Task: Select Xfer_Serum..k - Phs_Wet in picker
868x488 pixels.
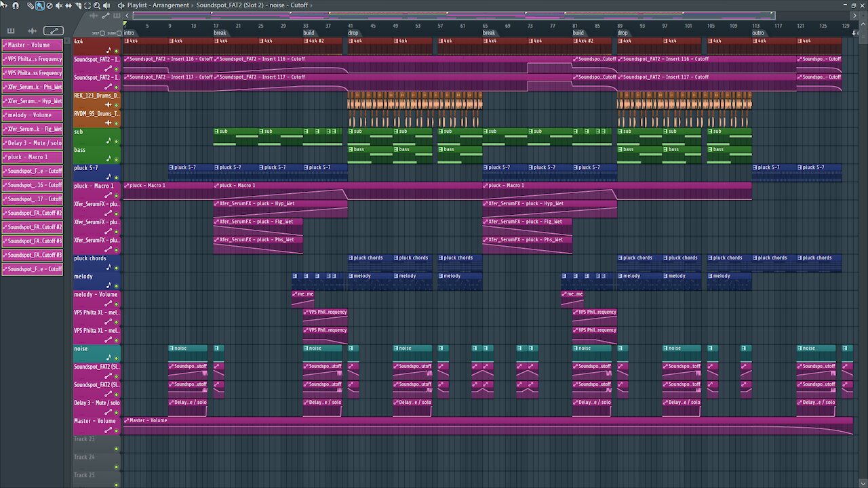Action: 33,87
